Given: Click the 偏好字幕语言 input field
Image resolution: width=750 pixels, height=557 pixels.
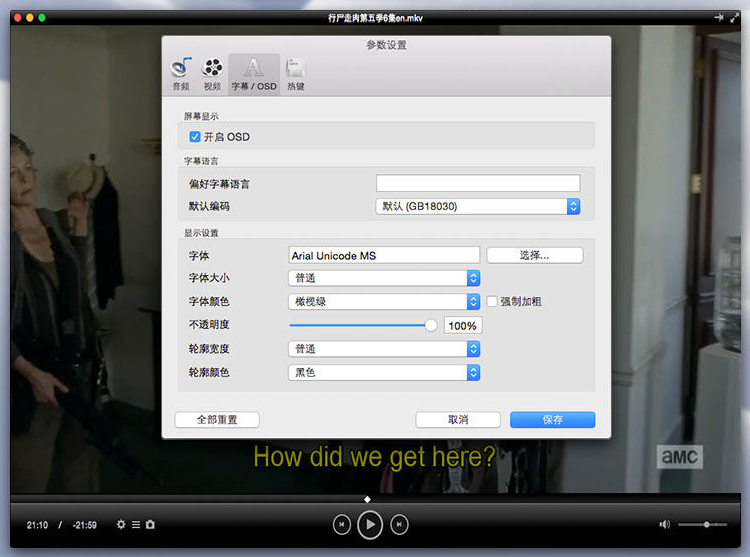Looking at the screenshot, I should click(x=478, y=183).
